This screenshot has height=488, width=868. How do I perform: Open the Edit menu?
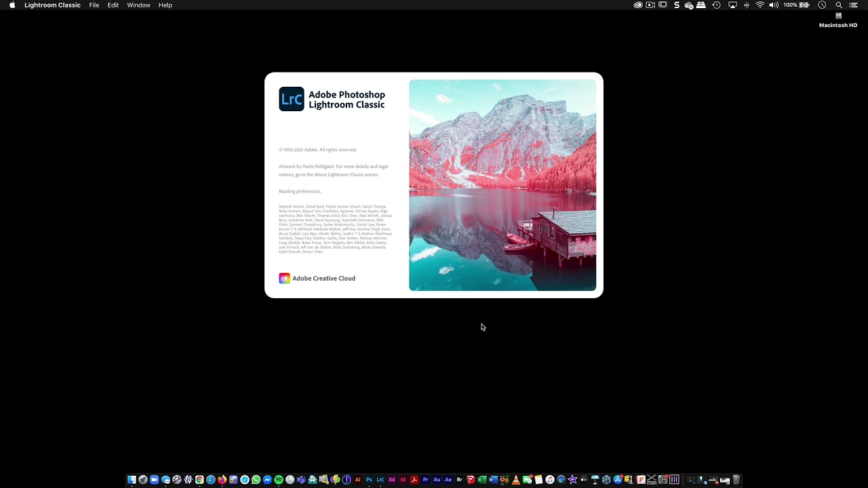click(113, 5)
